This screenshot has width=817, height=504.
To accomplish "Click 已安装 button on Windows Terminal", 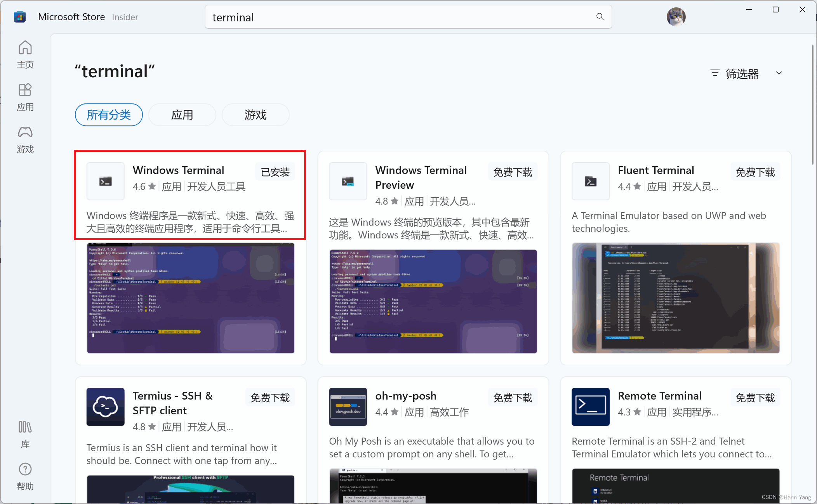I will click(x=275, y=172).
